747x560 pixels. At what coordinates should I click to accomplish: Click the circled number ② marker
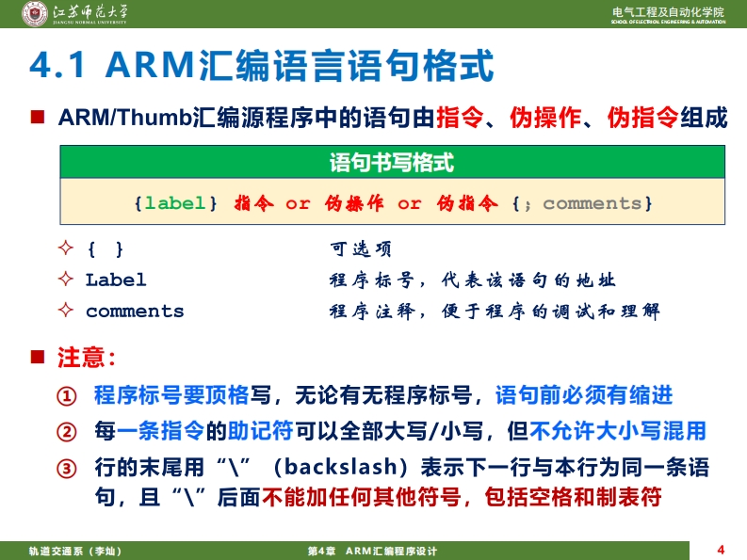pos(66,431)
